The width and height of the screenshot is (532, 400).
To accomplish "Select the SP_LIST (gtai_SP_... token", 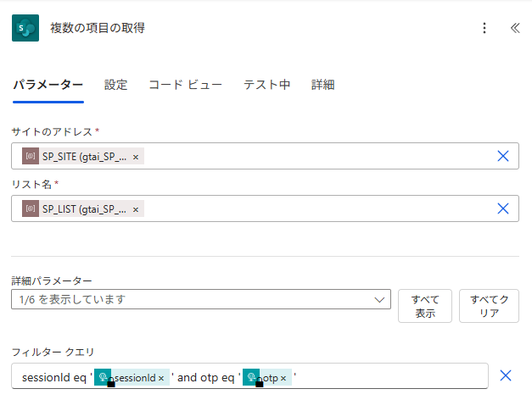I will pos(83,208).
